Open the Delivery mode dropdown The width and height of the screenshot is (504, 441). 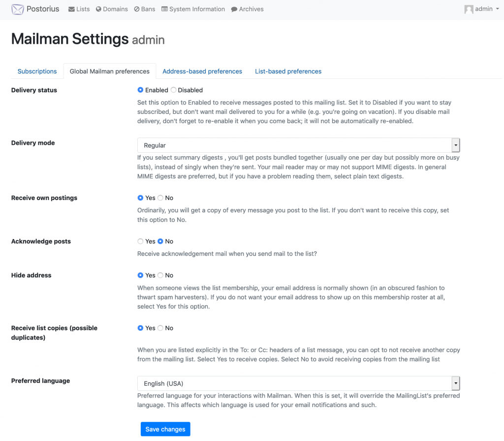(x=298, y=145)
